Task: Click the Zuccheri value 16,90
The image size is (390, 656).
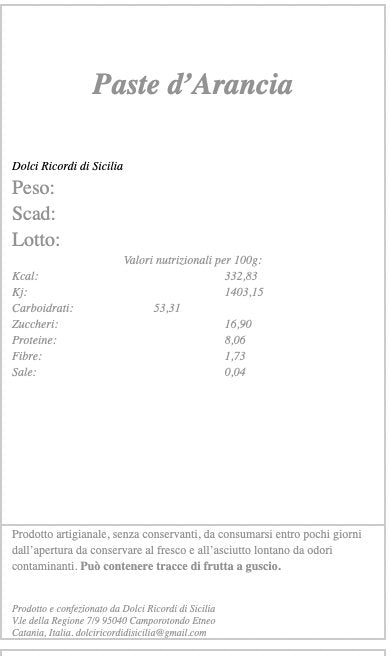Action: pyautogui.click(x=238, y=324)
